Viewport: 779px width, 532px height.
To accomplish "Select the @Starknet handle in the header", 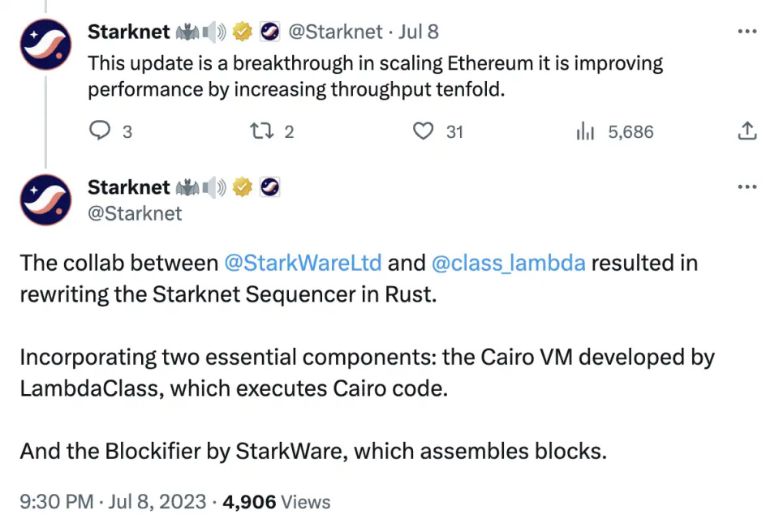I will (x=335, y=32).
